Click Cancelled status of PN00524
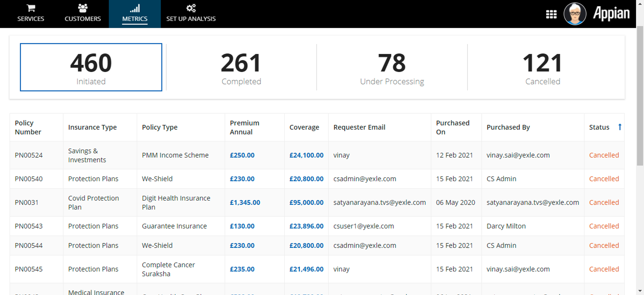644x295 pixels. [x=604, y=155]
